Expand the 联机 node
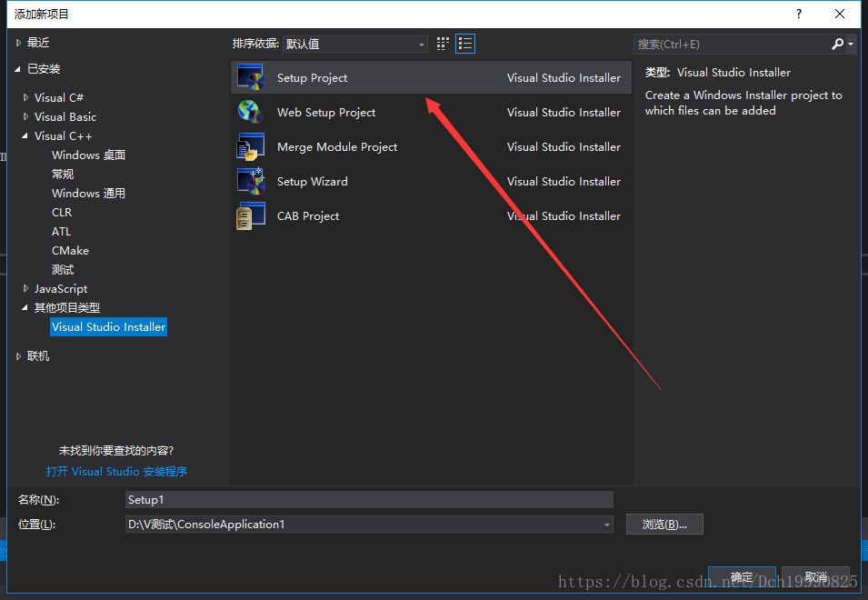868x600 pixels. pyautogui.click(x=18, y=355)
